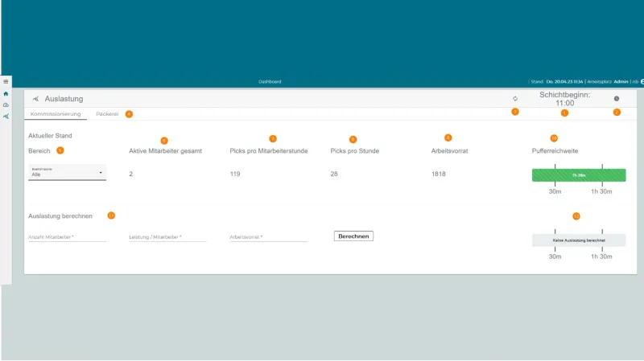Click the Picks pro Mitarbeiterstunde label
Viewport: 644px width, 361px height.
pos(269,151)
